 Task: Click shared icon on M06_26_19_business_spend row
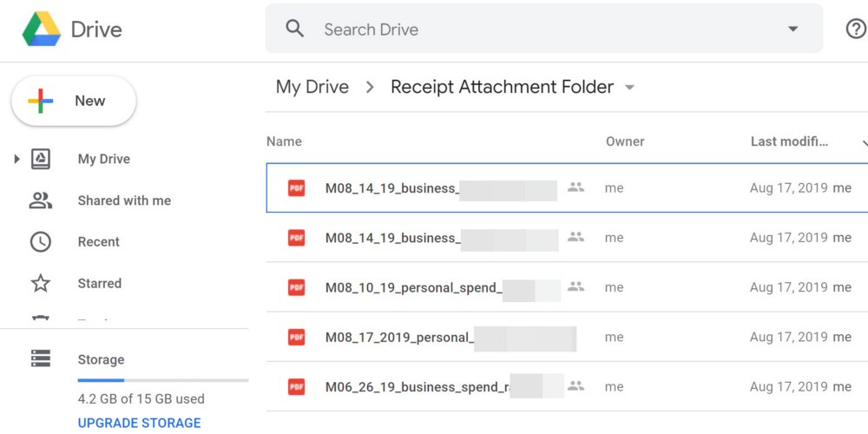click(x=575, y=385)
